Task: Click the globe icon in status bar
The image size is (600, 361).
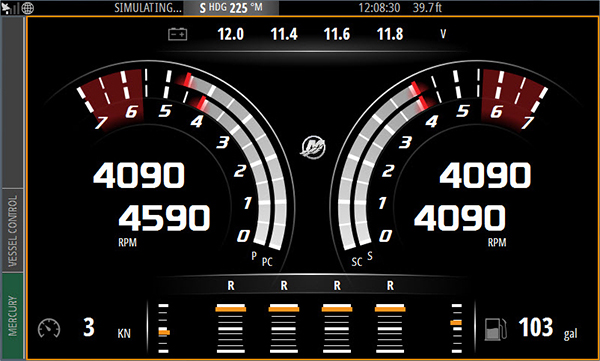Action: coord(28,8)
